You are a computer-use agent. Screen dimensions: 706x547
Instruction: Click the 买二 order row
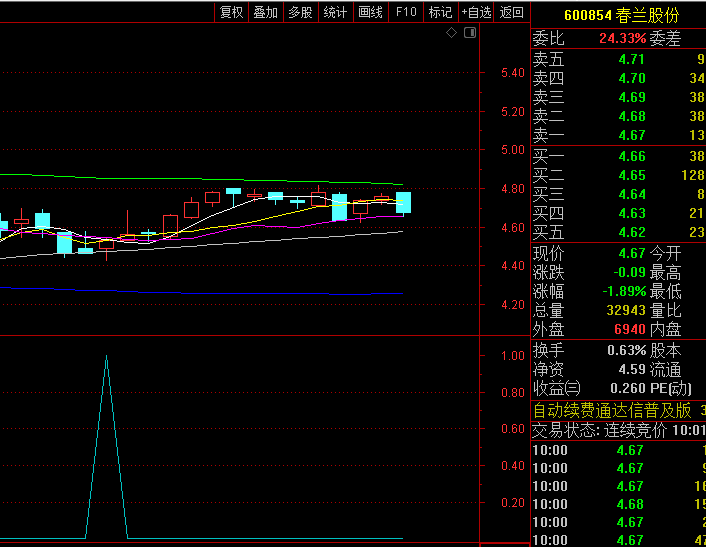[618, 175]
